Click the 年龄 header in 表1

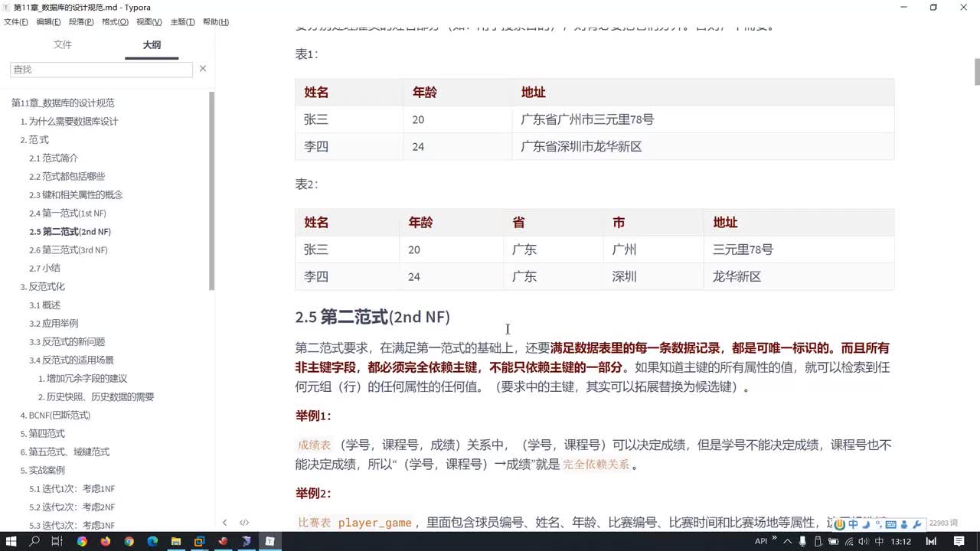pos(424,92)
